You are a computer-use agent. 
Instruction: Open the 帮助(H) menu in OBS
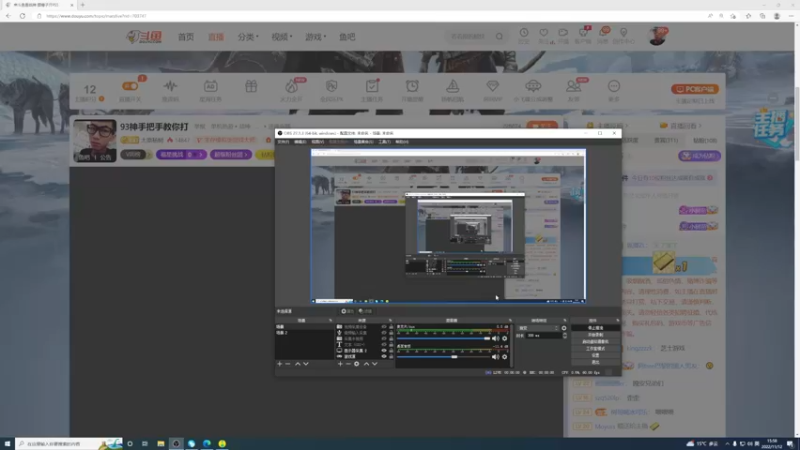click(402, 142)
